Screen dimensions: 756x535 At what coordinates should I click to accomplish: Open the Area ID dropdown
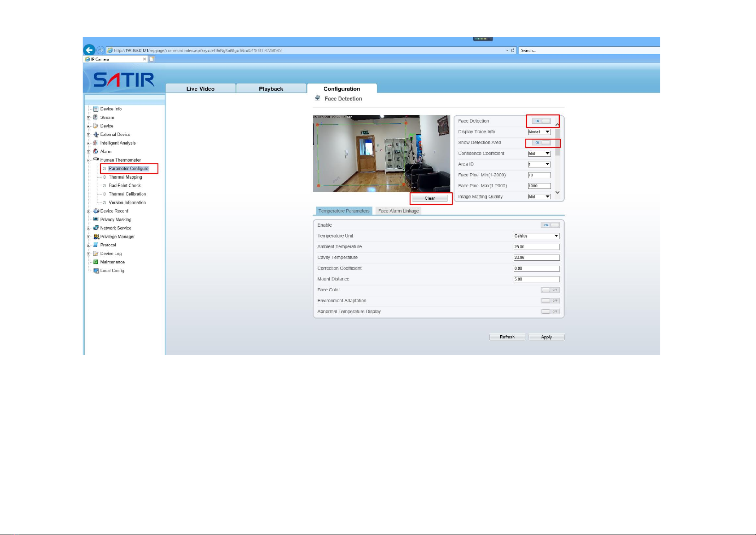pyautogui.click(x=539, y=164)
